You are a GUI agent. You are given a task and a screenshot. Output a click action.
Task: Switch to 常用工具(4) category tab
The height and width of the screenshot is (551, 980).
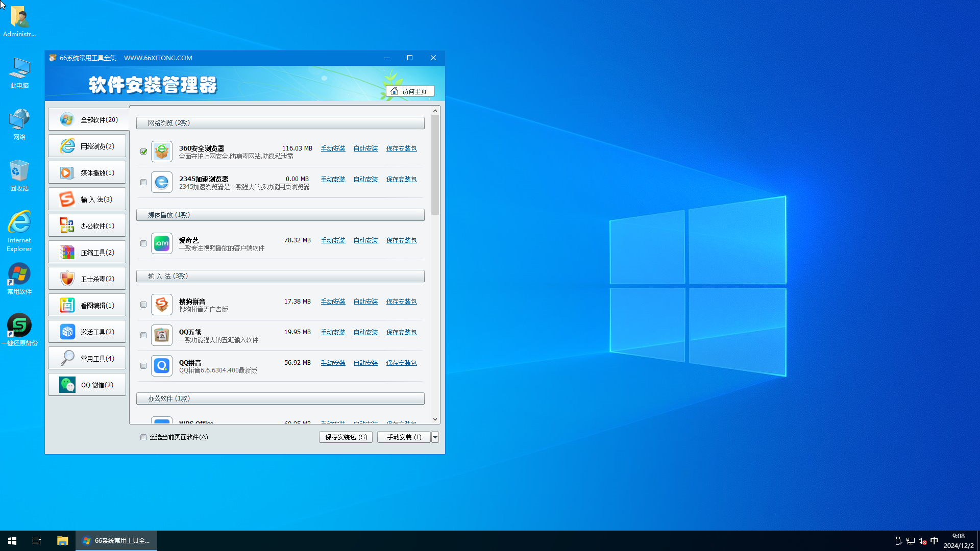87,358
